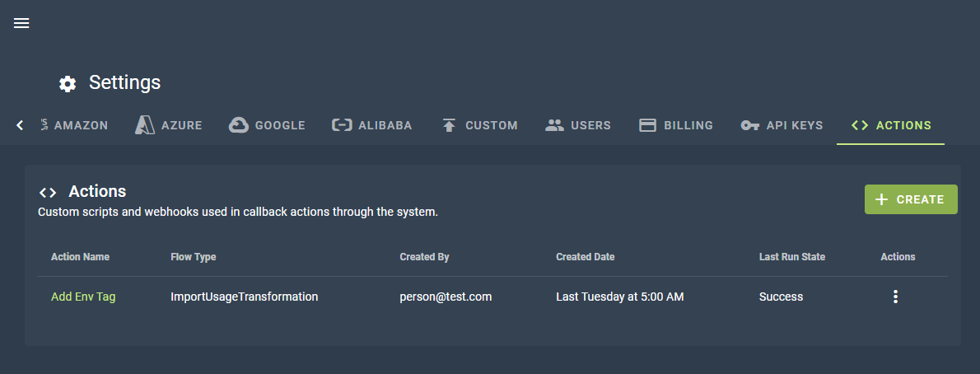Click the Google cloud icon

tap(239, 125)
